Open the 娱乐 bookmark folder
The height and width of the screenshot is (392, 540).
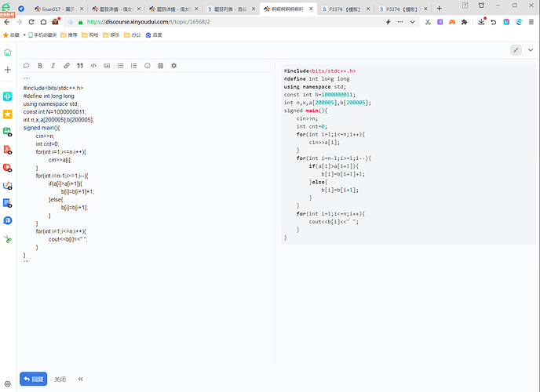(x=111, y=35)
